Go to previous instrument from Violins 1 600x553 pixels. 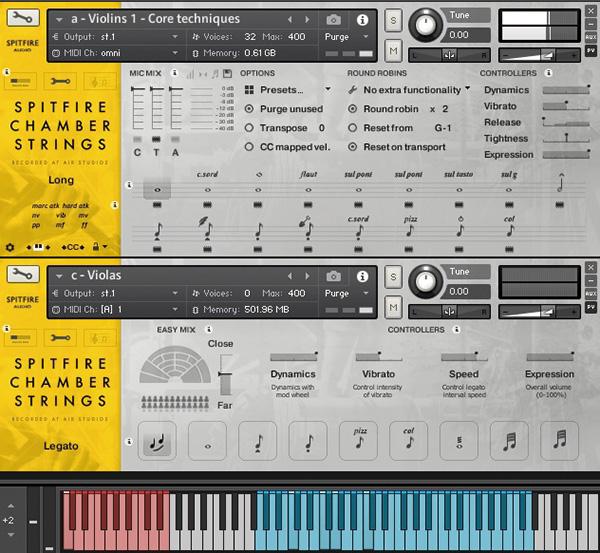click(x=290, y=19)
